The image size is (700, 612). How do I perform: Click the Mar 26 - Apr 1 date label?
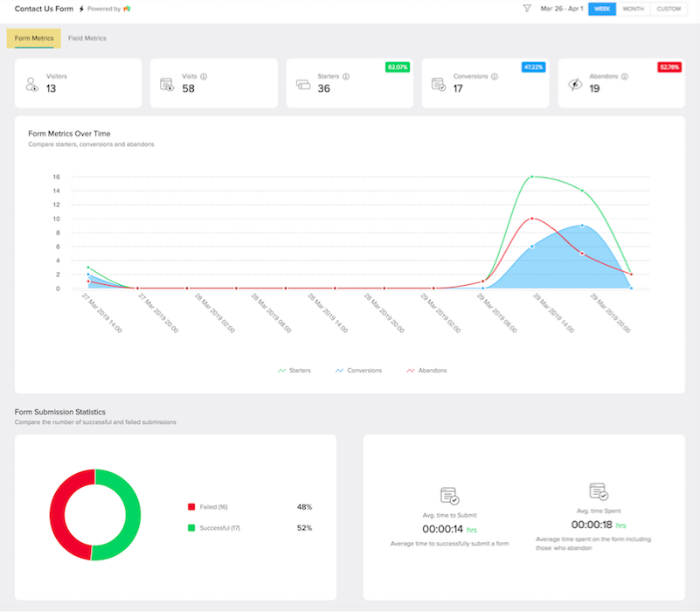pos(562,9)
